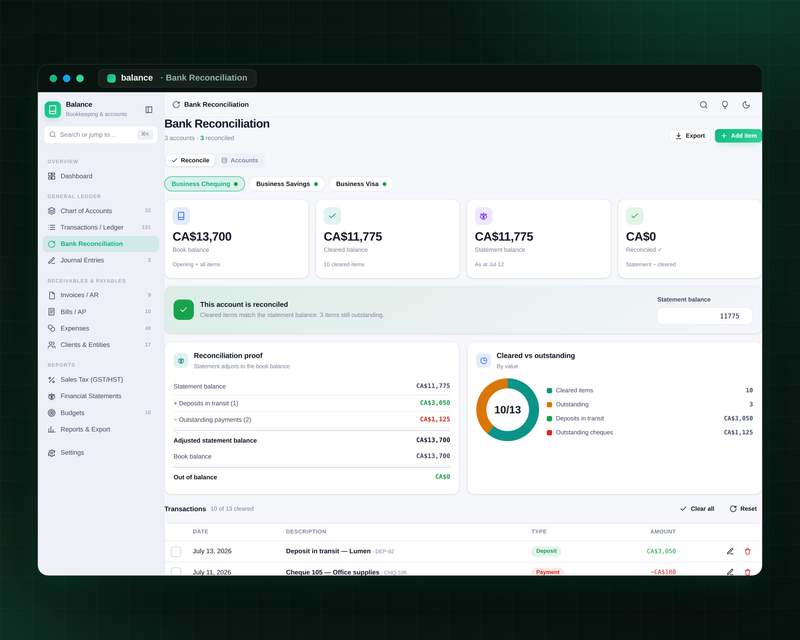Open Chart of Accounts in sidebar
The image size is (800, 640).
tap(101, 211)
